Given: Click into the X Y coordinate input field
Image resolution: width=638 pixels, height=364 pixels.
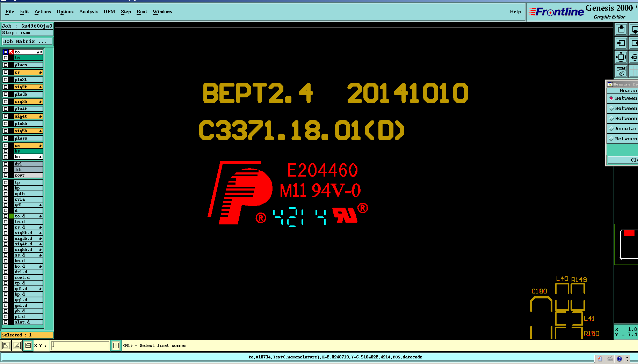Looking at the screenshot, I should pyautogui.click(x=80, y=346).
